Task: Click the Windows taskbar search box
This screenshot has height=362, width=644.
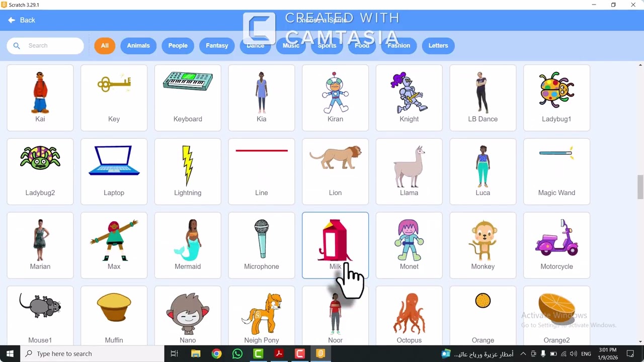Action: 92,353
